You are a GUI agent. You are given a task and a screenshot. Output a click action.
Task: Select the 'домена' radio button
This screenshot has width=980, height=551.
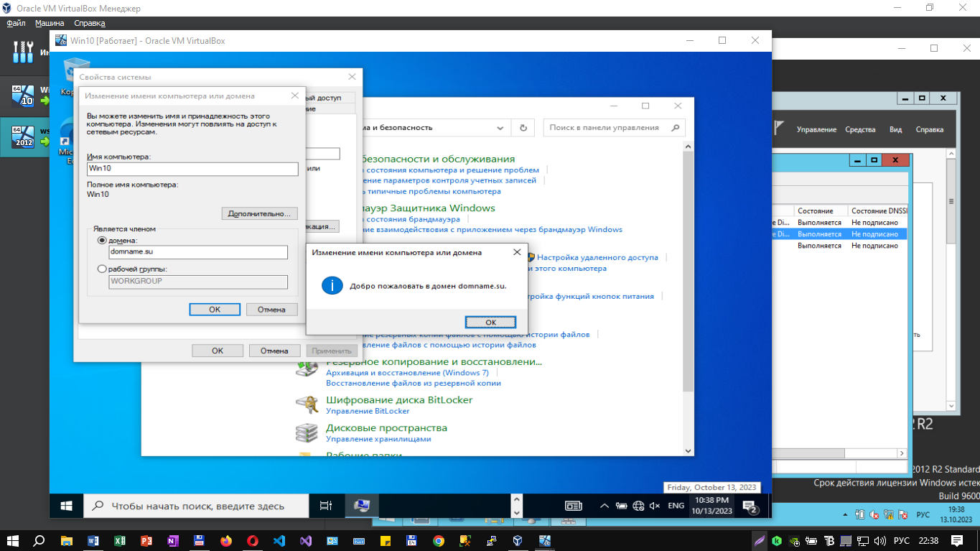coord(102,241)
